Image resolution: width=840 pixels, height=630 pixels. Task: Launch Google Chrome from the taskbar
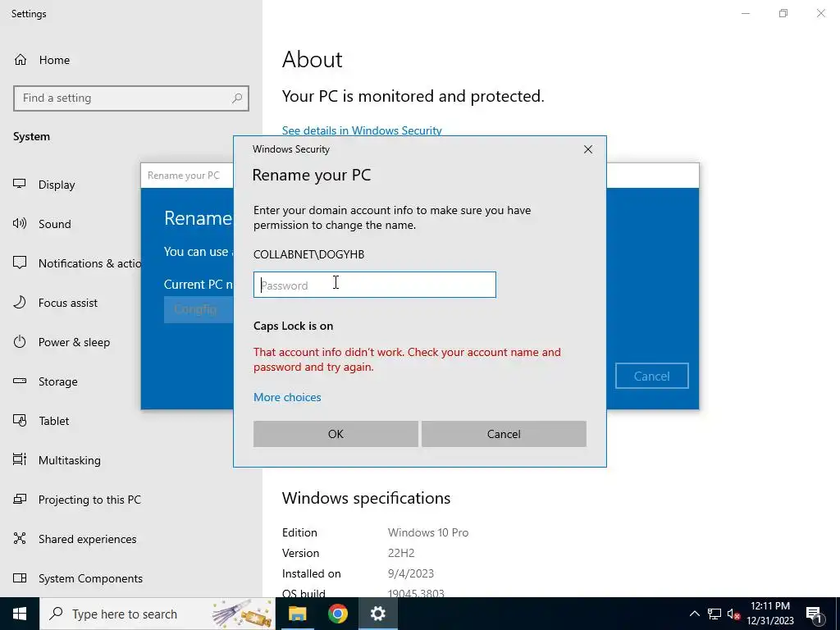337,614
